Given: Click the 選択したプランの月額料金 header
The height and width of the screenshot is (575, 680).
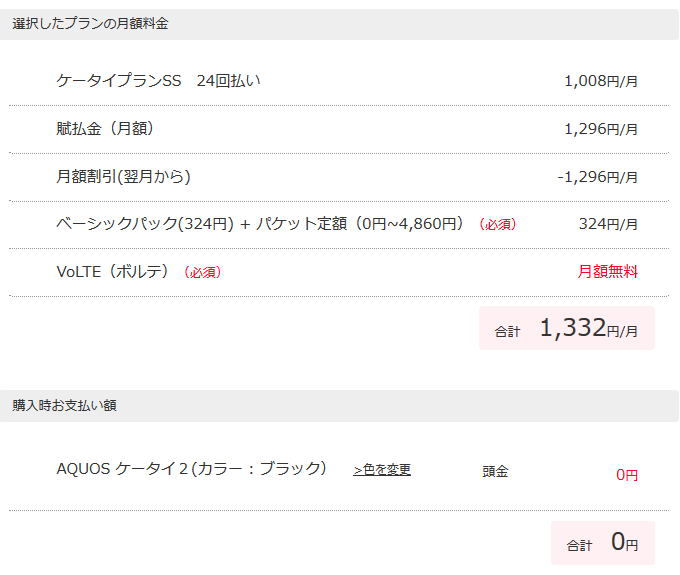Looking at the screenshot, I should [90, 23].
